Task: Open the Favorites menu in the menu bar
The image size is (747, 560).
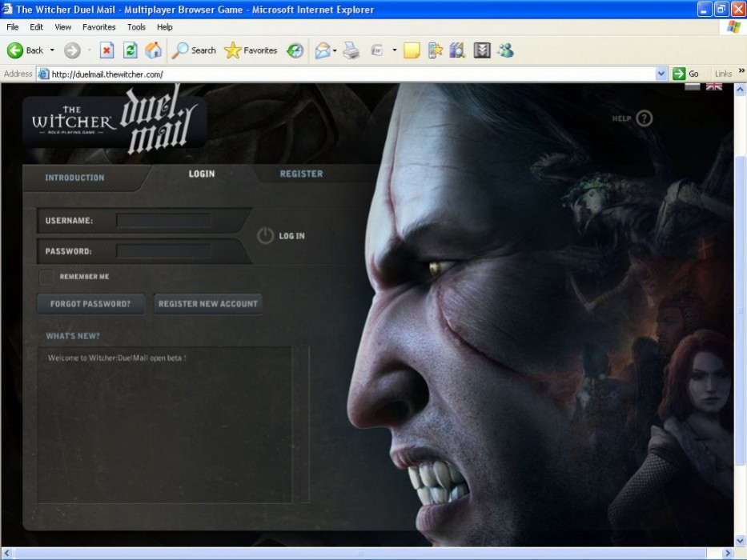Action: (x=99, y=27)
